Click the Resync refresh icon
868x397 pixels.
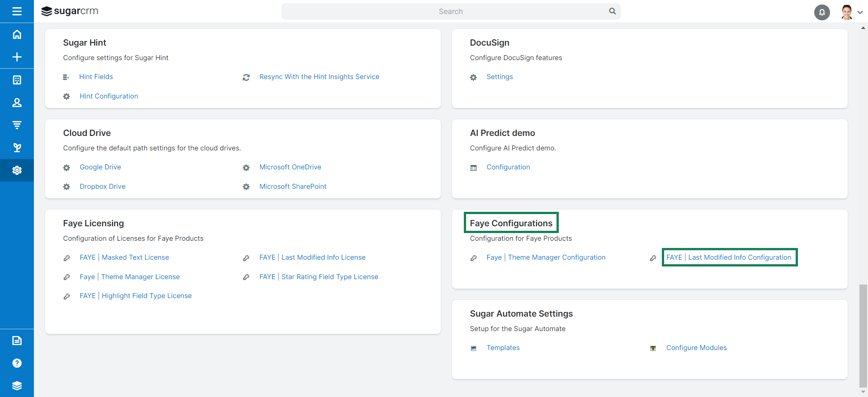246,77
